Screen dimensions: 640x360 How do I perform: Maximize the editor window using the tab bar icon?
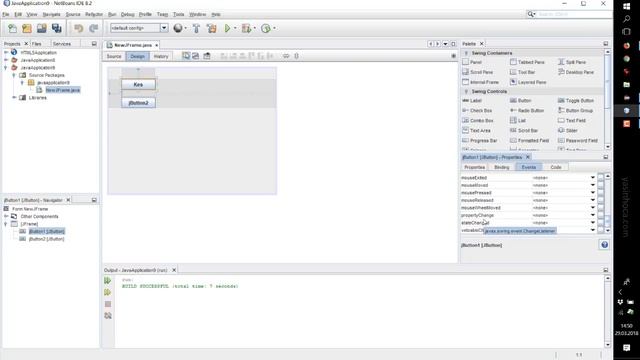[x=453, y=44]
